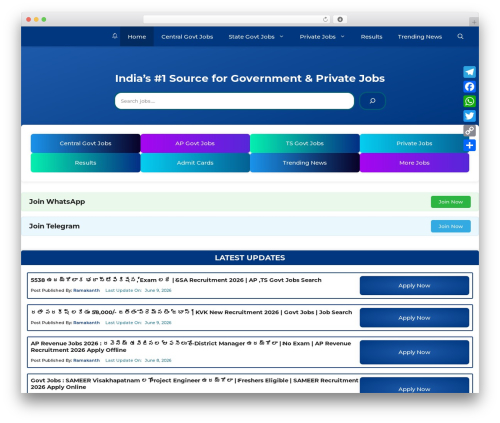
Task: Click Apply Now for GSA Recruitment 2026
Action: (x=414, y=285)
